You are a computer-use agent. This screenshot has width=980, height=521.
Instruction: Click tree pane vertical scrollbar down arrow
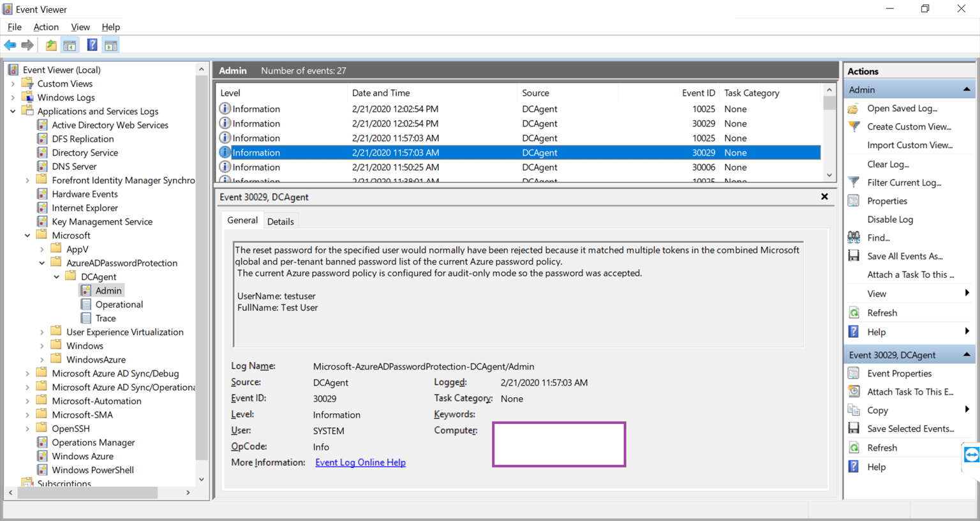point(202,479)
